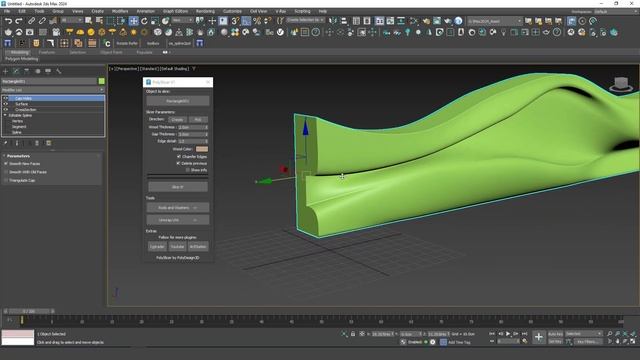Toggle Smooth New Faces checkbox

(6, 163)
